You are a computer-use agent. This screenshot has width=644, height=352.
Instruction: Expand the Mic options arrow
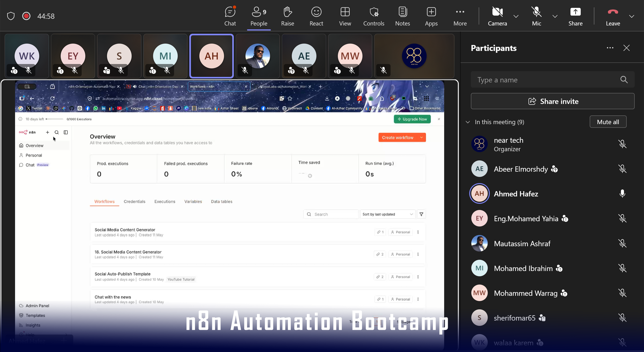pos(555,16)
